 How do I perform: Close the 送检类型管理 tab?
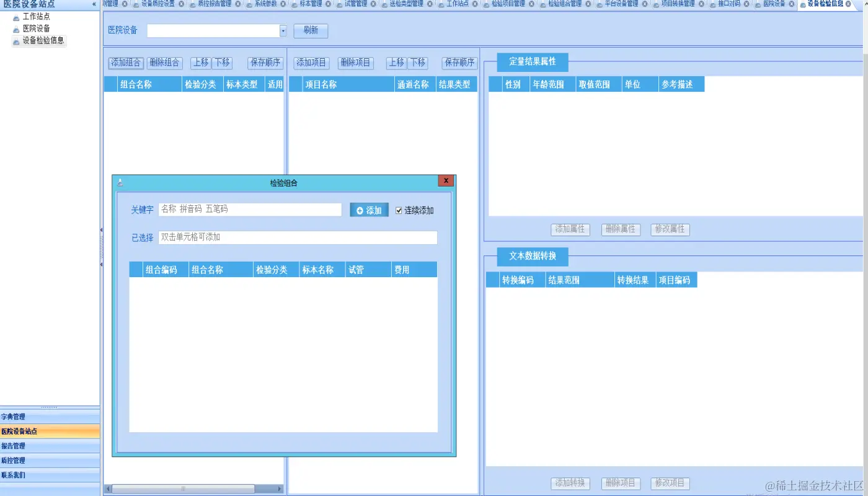430,4
